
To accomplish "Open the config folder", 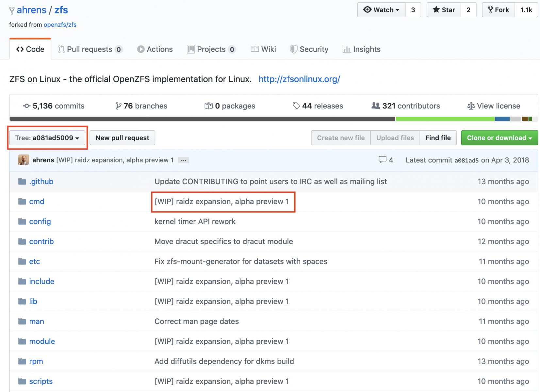I will point(40,221).
